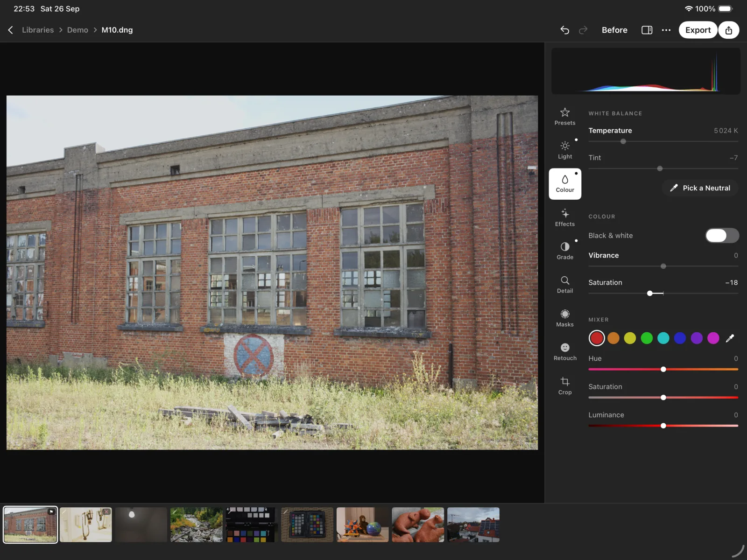Click the histogram display
The image size is (747, 560).
click(x=646, y=71)
